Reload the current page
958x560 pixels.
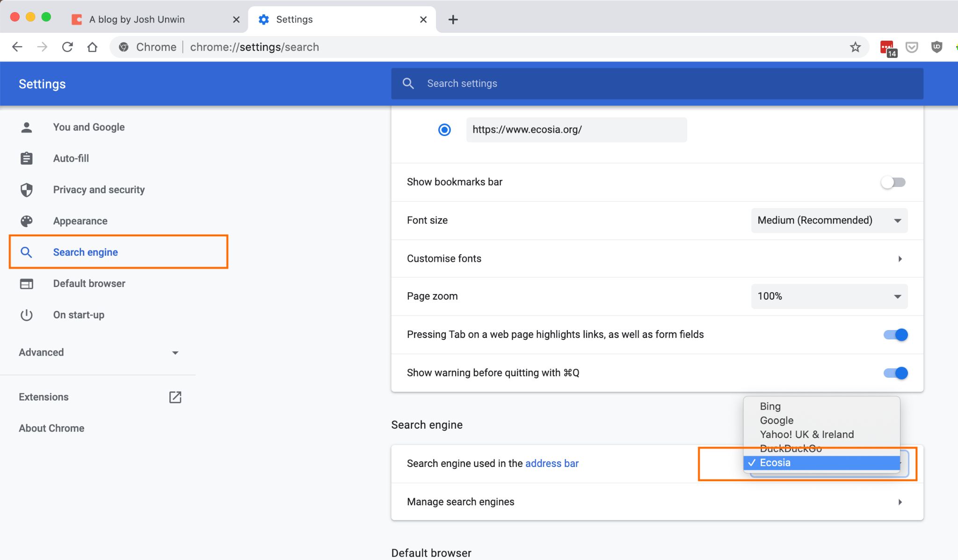click(67, 47)
